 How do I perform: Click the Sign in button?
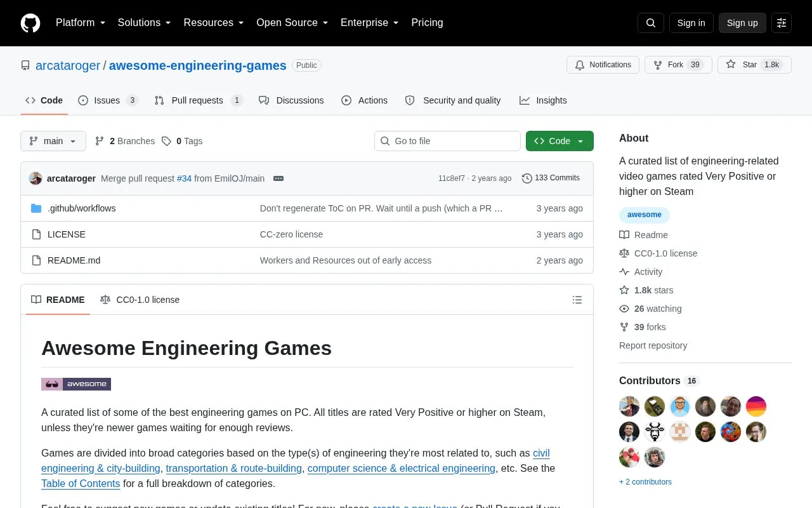pyautogui.click(x=691, y=23)
